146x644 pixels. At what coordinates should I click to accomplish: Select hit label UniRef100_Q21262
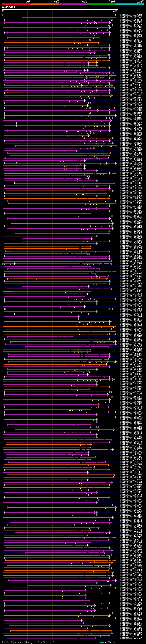click(x=131, y=42)
